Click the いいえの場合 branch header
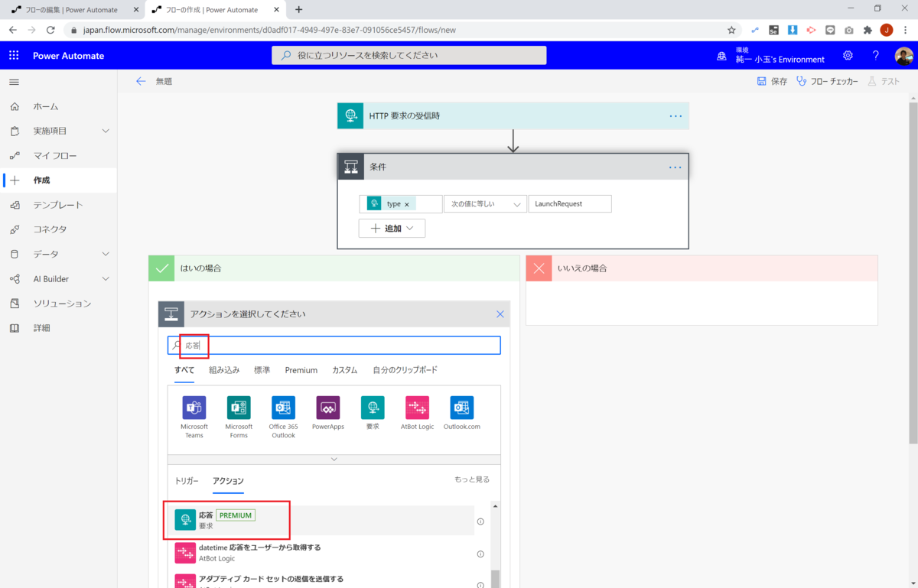This screenshot has height=588, width=918. point(702,268)
